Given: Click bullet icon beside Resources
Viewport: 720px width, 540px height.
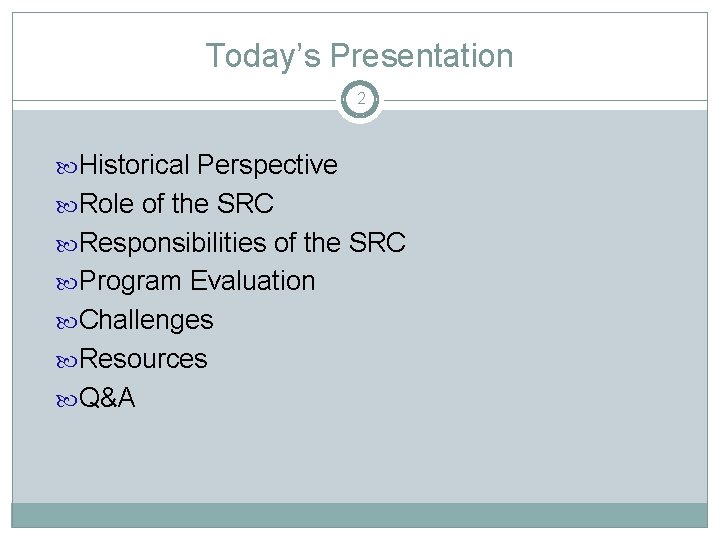Looking at the screenshot, I should (x=67, y=362).
